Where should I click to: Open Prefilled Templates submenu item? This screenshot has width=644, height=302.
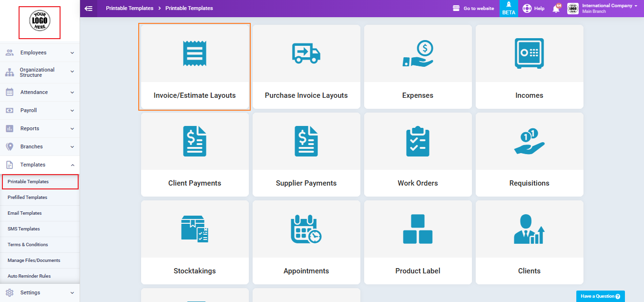[x=40, y=198]
